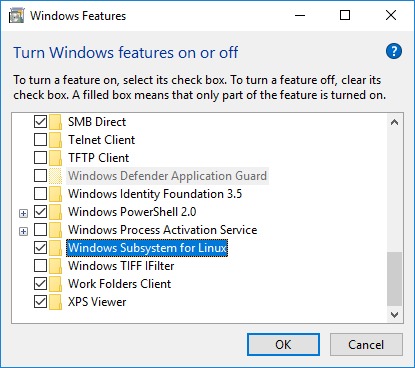Click the scroll up arrow in the features list
415x368 pixels.
tap(394, 122)
